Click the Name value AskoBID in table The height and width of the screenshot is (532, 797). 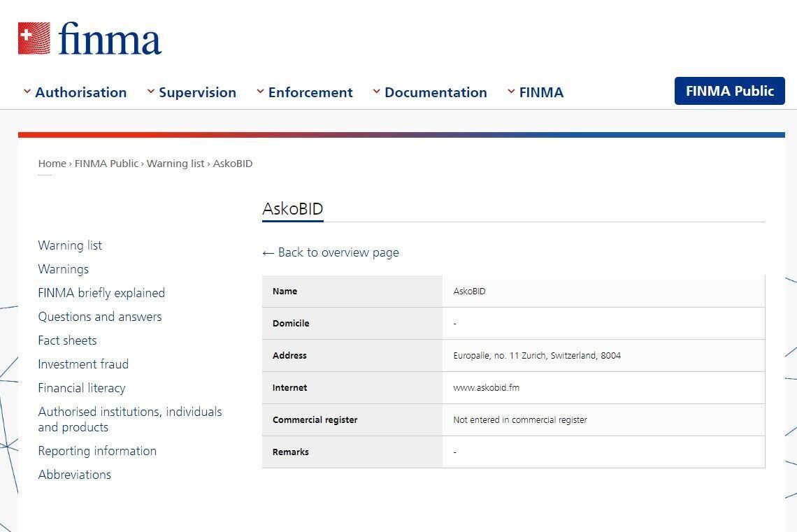point(469,291)
